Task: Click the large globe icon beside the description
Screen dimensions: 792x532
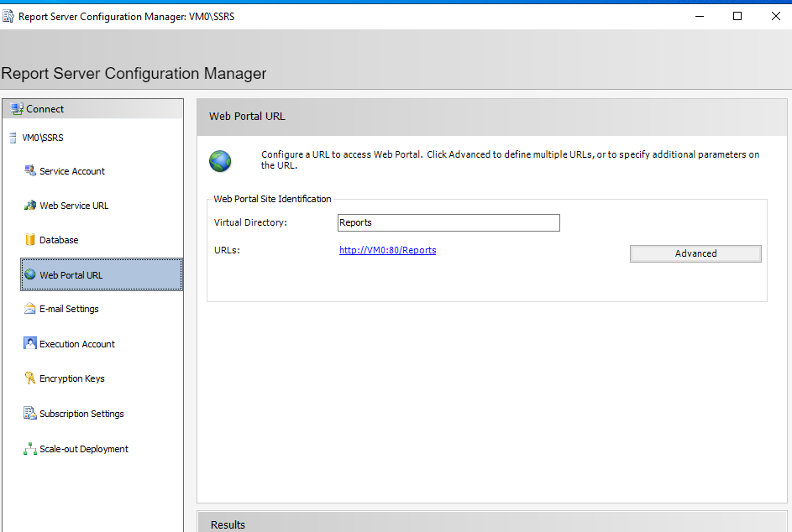Action: [x=220, y=161]
